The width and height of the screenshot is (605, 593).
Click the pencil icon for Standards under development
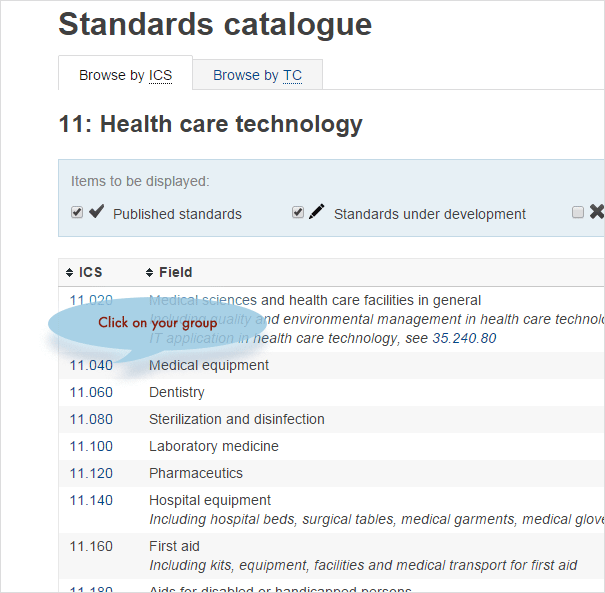coord(316,212)
